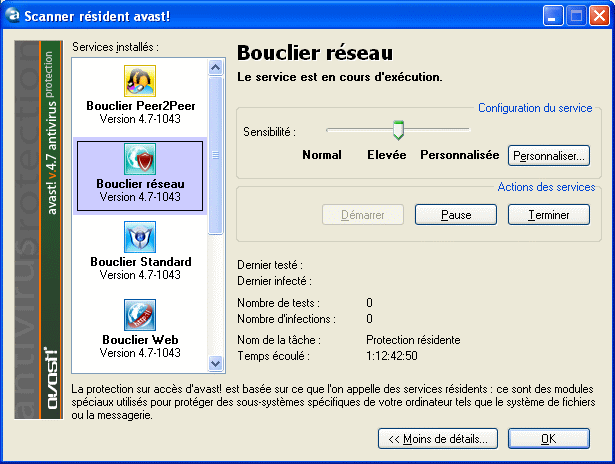Click the 'Bouclier Standard' label text
This screenshot has width=615, height=464.
141,262
